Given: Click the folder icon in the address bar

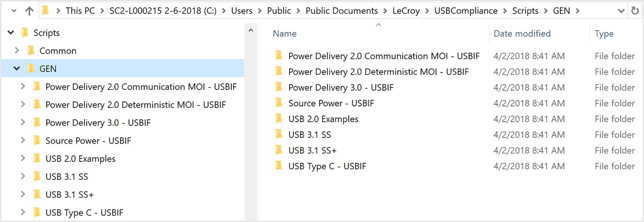Looking at the screenshot, I should [x=45, y=11].
